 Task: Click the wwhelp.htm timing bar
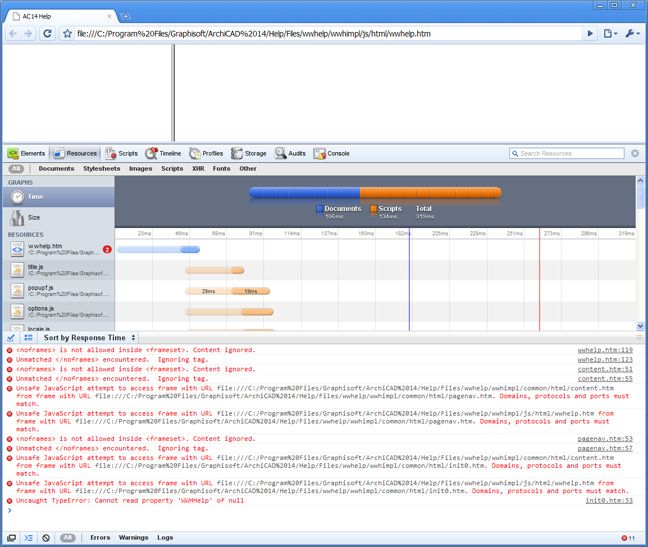click(x=158, y=250)
